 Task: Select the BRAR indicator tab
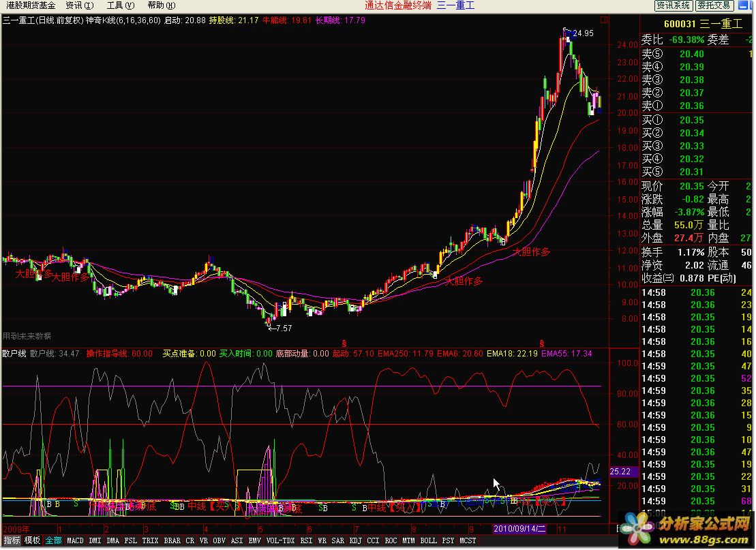click(172, 541)
